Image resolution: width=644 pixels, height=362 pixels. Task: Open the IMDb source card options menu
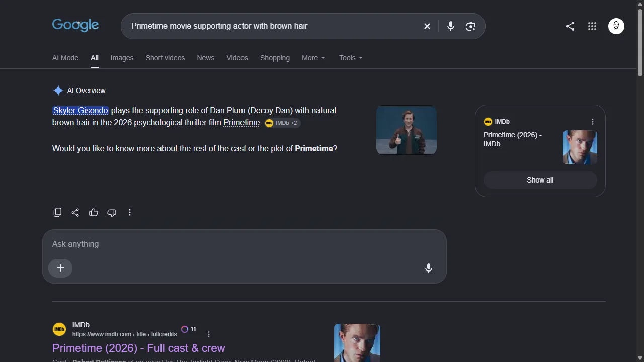tap(593, 122)
